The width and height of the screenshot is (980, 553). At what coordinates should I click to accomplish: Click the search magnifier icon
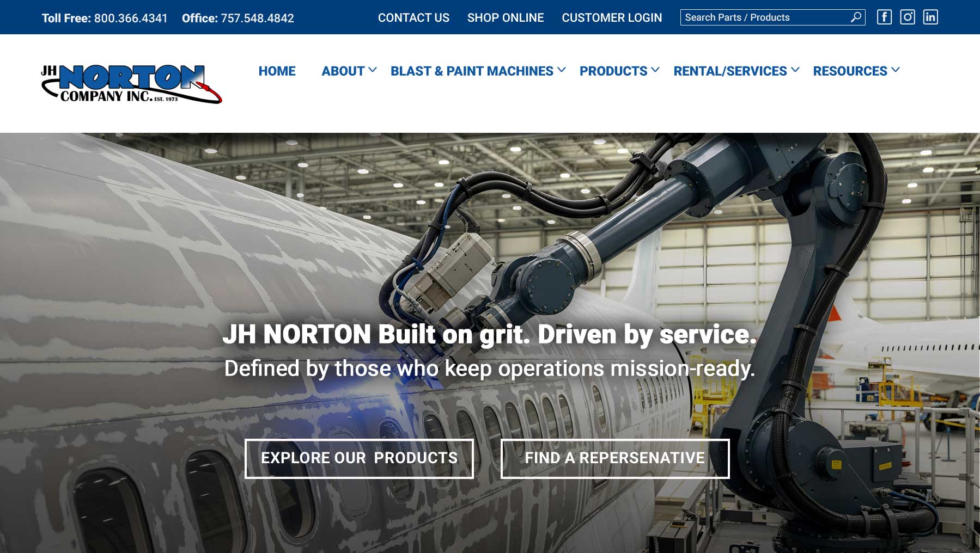click(856, 17)
